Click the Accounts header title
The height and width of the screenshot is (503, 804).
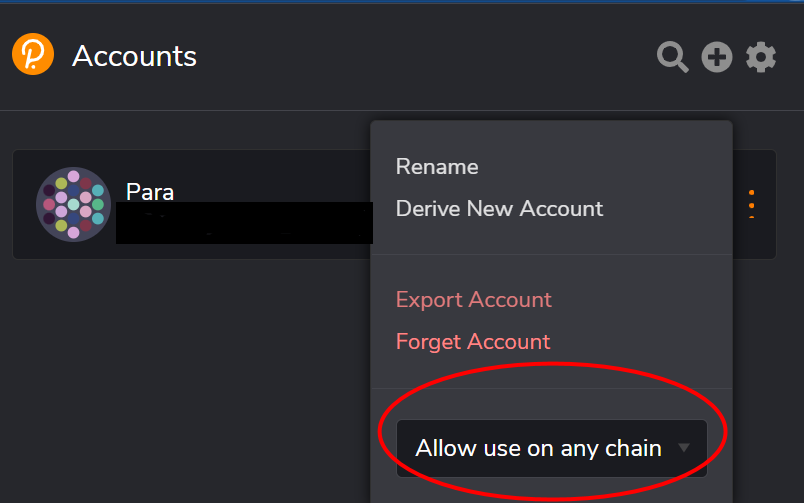[134, 56]
